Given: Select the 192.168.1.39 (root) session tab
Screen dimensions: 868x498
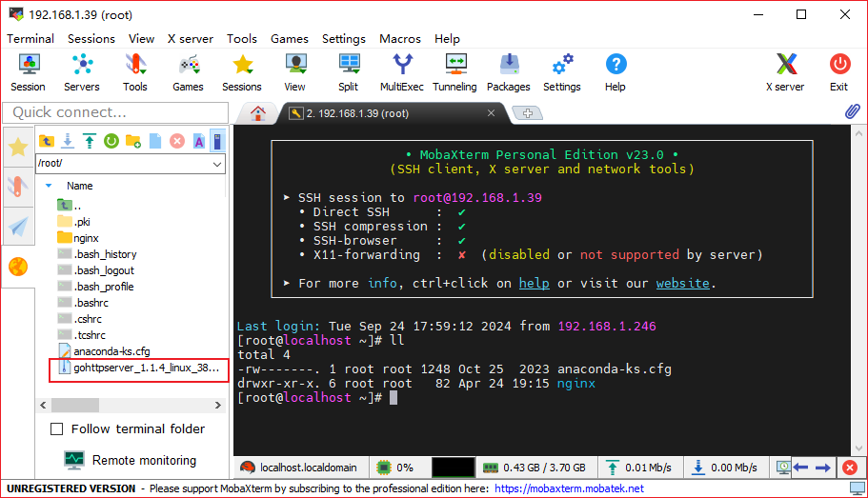Looking at the screenshot, I should (x=388, y=113).
